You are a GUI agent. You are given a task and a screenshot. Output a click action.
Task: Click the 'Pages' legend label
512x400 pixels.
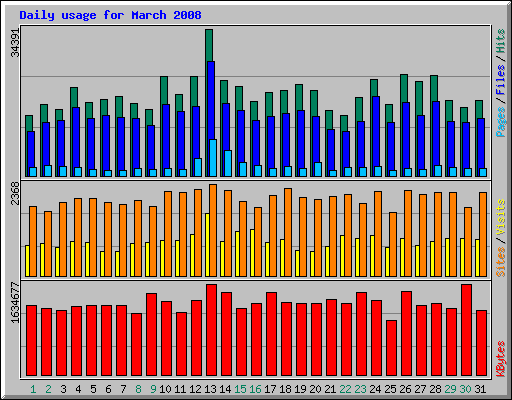pyautogui.click(x=501, y=122)
